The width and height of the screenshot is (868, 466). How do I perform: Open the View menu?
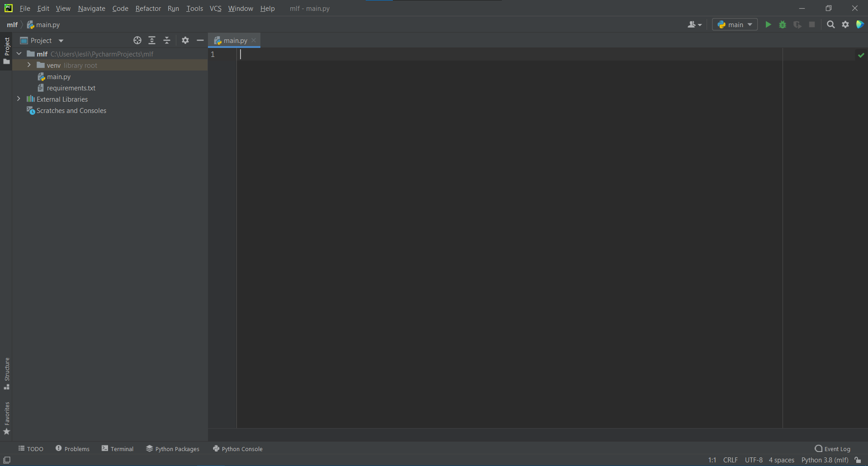click(63, 9)
